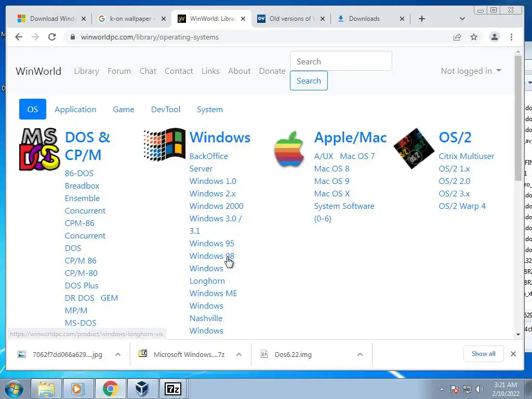Open Windows Explorer from taskbar

[46, 389]
